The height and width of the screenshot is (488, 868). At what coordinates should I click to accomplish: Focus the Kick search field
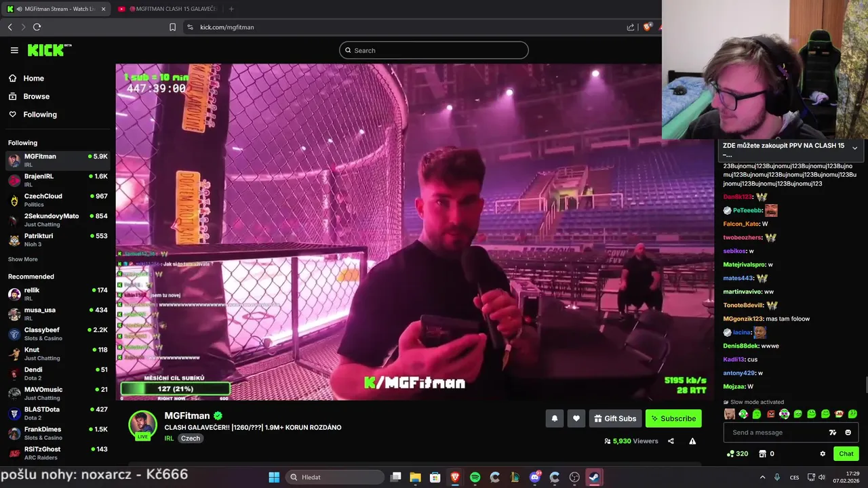(434, 50)
